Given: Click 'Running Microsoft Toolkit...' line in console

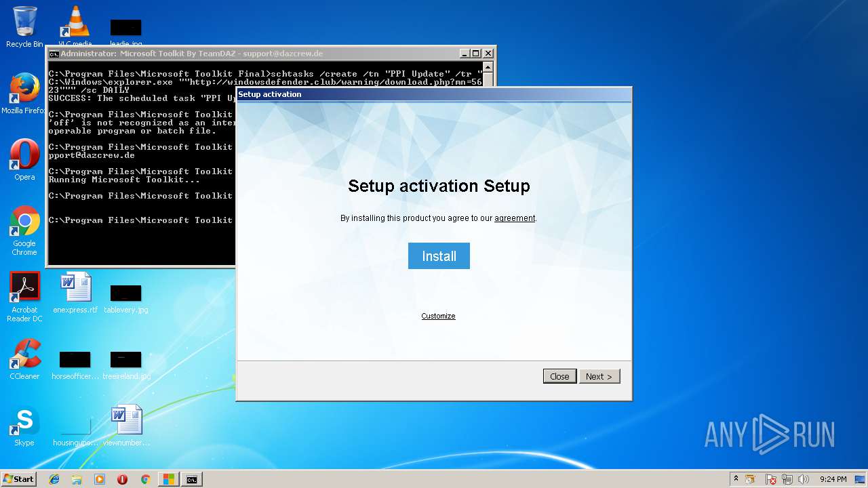Looking at the screenshot, I should click(x=125, y=180).
